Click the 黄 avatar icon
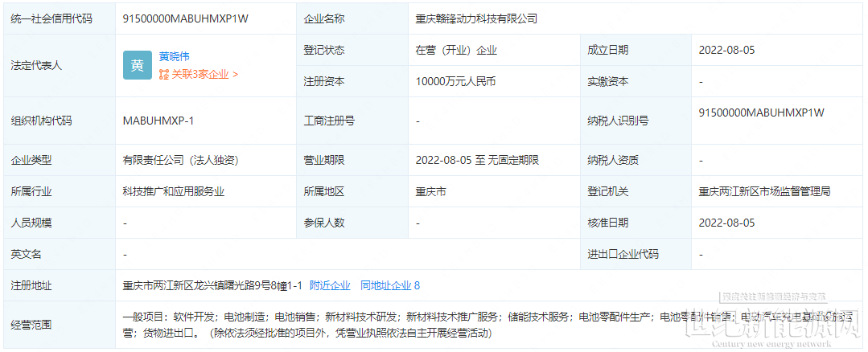Viewport: 868px width, 352px height. coord(138,65)
